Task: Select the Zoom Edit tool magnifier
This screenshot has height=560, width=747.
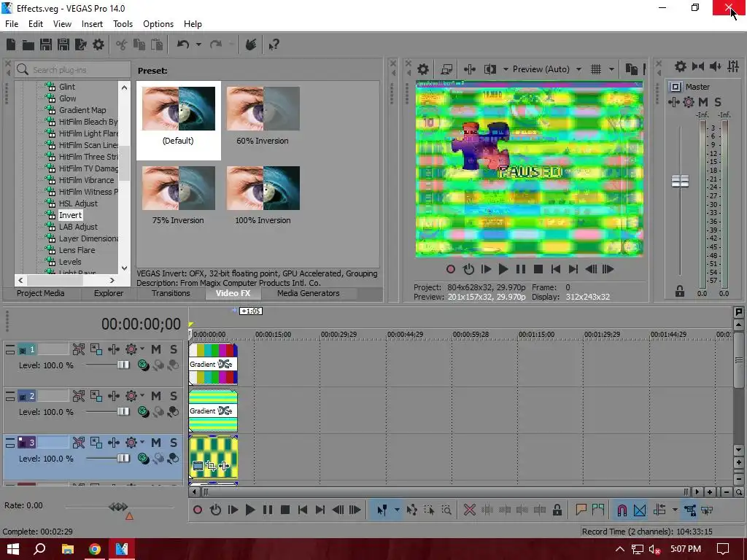Action: [x=446, y=510]
